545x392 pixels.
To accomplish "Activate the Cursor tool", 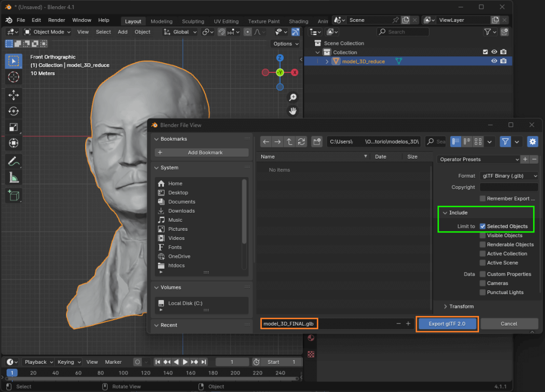I will click(13, 77).
